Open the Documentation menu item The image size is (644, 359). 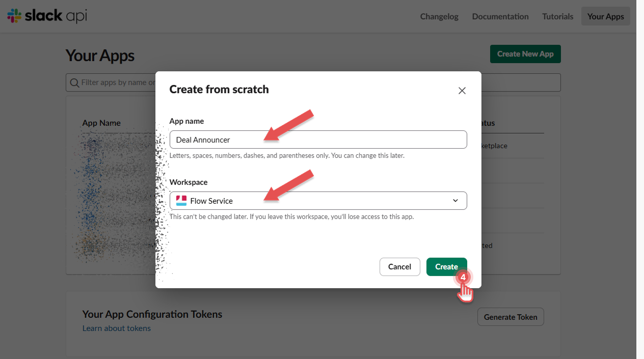tap(500, 16)
